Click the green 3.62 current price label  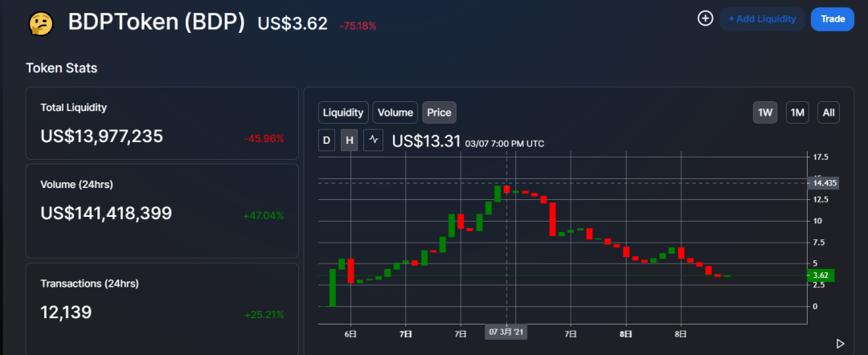(821, 275)
